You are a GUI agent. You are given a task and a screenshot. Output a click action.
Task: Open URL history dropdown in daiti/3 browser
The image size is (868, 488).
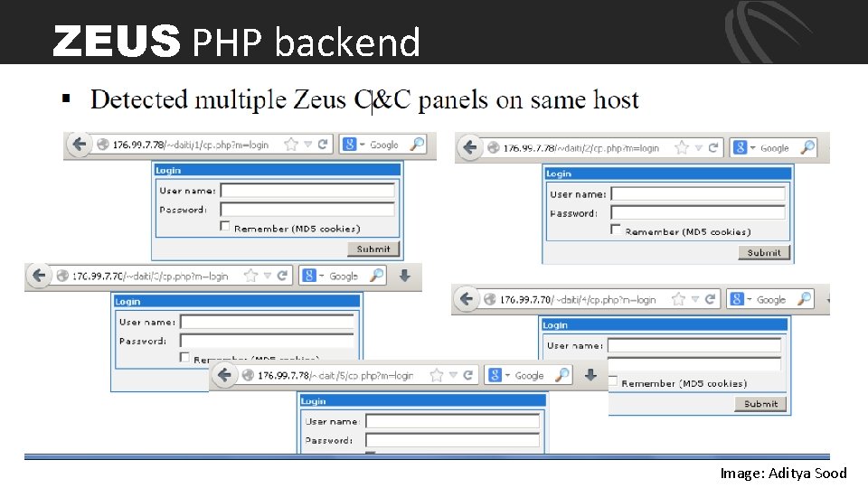tap(268, 276)
